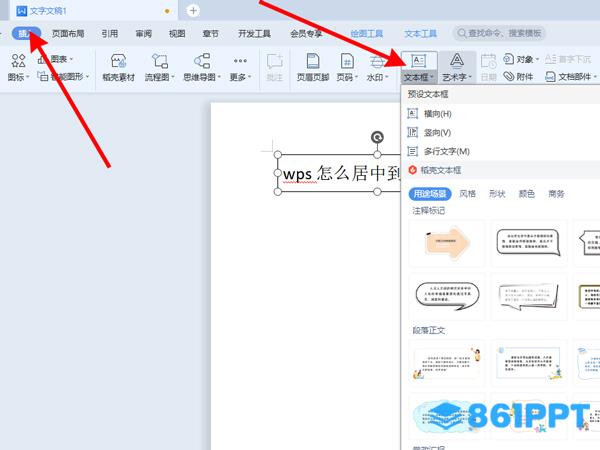Open the 更多 insert options

(x=240, y=67)
